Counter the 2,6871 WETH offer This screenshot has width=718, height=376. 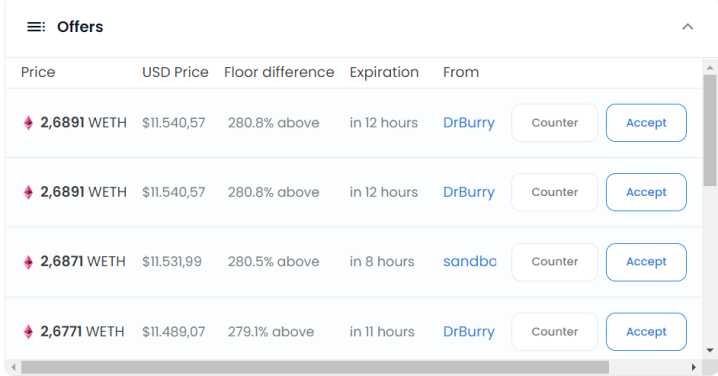pos(555,262)
